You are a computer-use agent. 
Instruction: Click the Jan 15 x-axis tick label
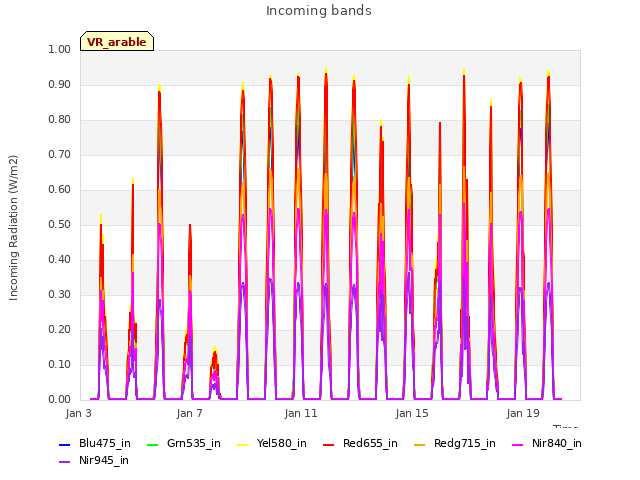coord(412,413)
